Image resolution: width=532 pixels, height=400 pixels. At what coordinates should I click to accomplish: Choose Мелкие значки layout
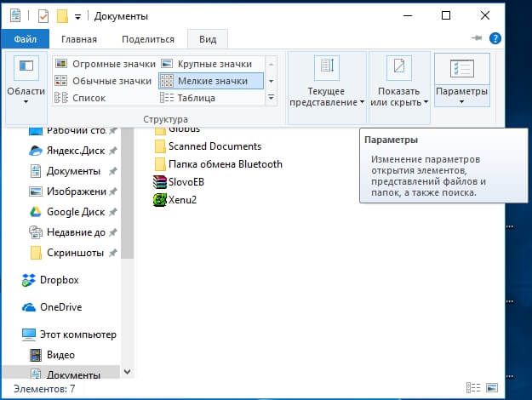[x=211, y=81]
